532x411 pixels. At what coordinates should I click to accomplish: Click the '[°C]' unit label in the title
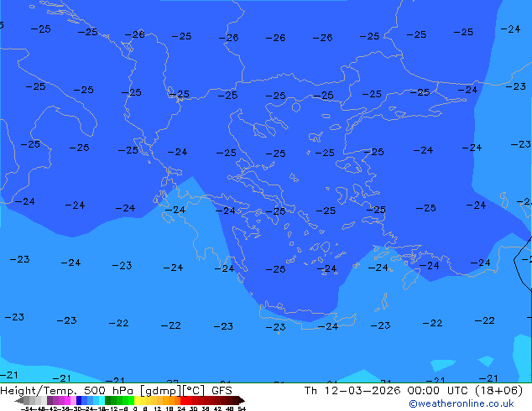tap(193, 391)
